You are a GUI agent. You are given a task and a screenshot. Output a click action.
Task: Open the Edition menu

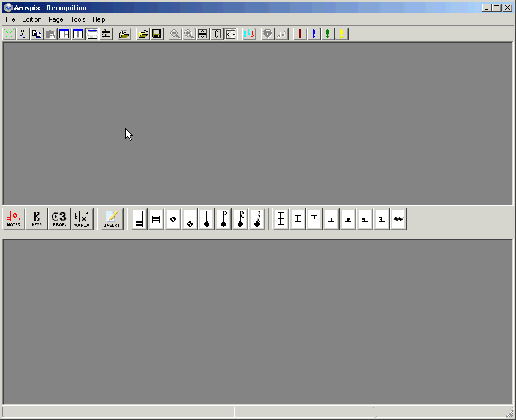pyautogui.click(x=32, y=19)
